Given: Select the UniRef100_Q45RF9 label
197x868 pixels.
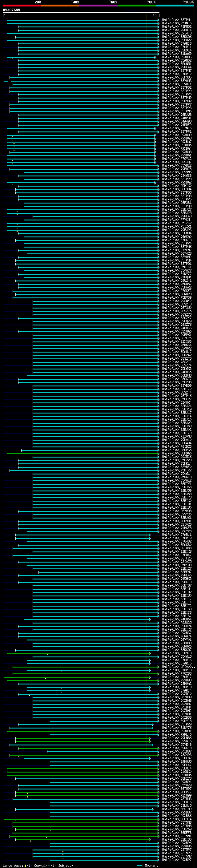Looking at the screenshot, I should coord(176,125).
